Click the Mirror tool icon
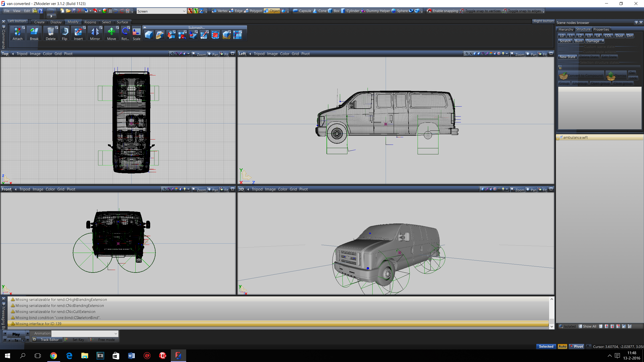 click(x=95, y=33)
